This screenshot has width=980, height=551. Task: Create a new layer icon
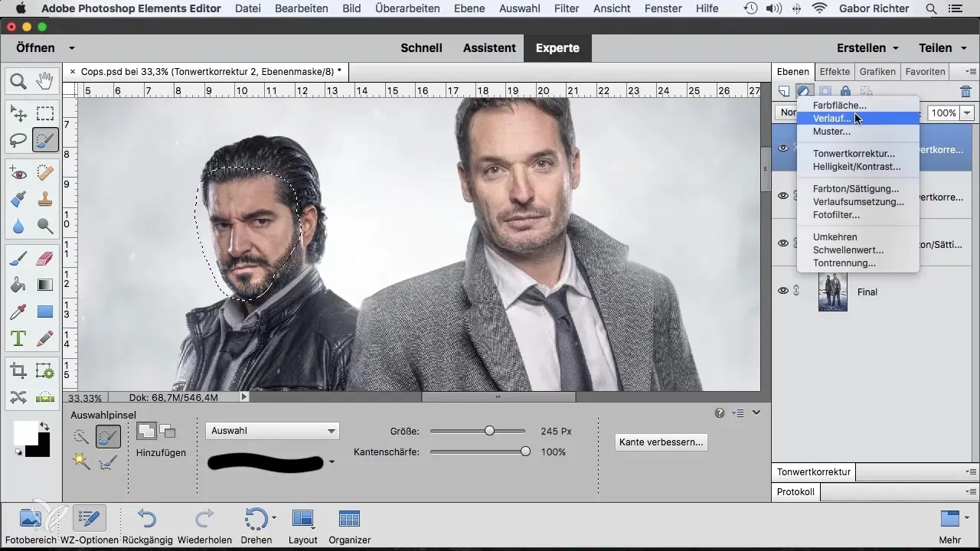coord(784,92)
